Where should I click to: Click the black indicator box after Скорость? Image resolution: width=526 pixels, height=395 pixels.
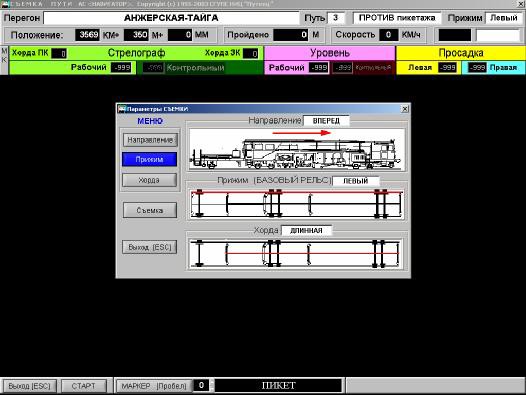[455, 35]
